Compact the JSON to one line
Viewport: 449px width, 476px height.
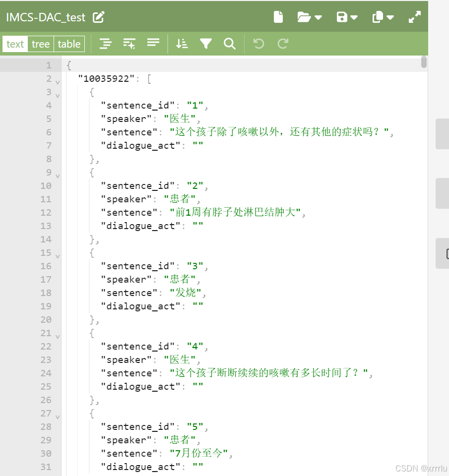point(153,44)
